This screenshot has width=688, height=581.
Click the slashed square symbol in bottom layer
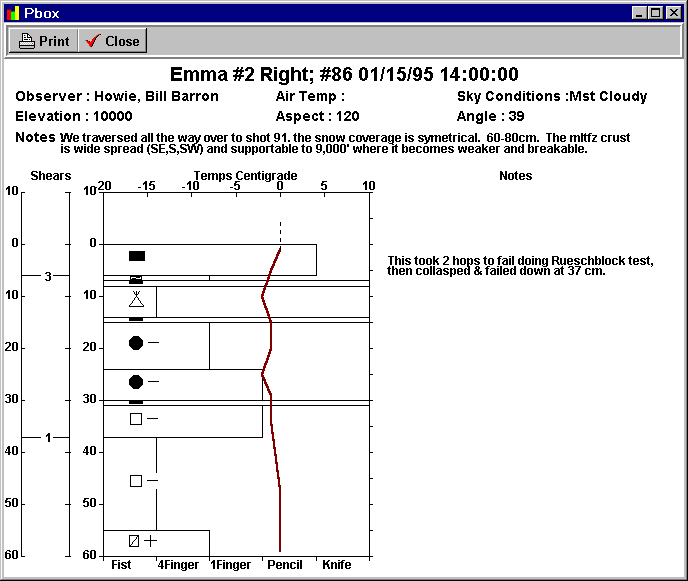coord(134,541)
